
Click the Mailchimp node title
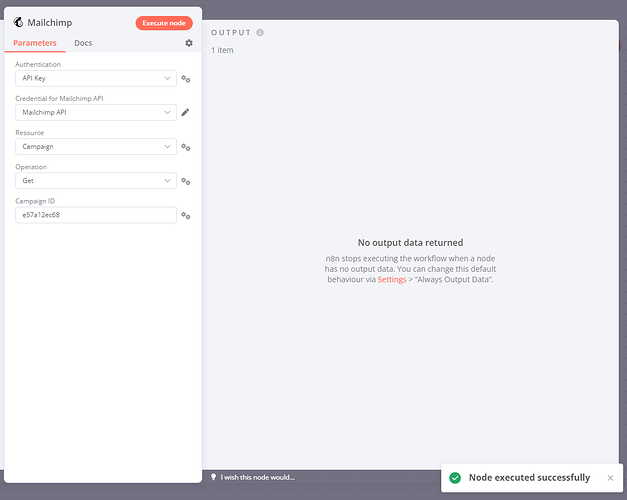(50, 23)
